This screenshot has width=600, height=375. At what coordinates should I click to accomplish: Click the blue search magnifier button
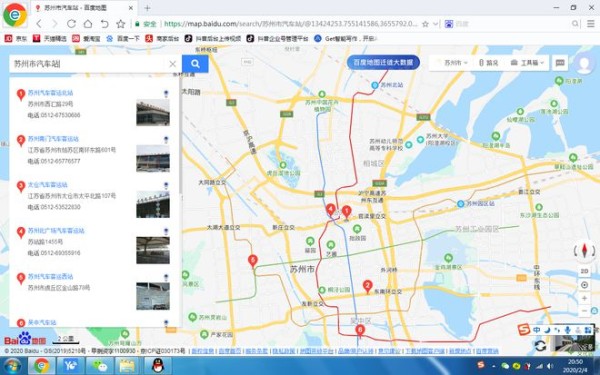(195, 64)
